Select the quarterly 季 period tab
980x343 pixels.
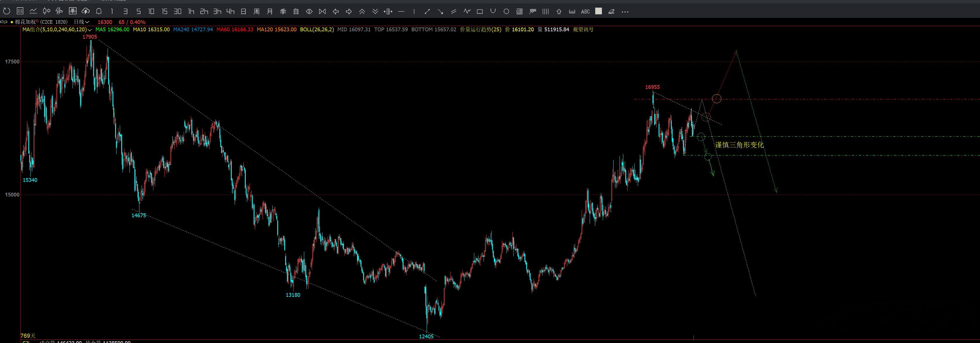coord(283,11)
